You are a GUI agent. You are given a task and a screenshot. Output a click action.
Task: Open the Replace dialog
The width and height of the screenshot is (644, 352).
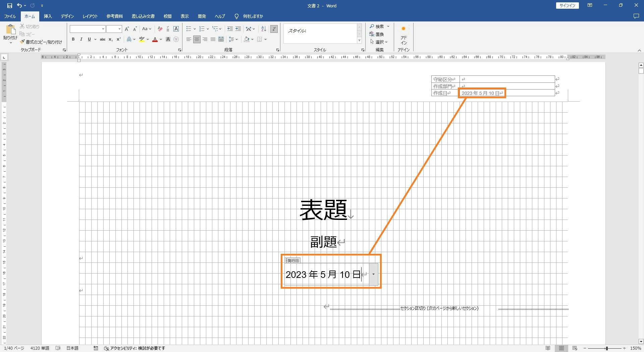coord(377,34)
